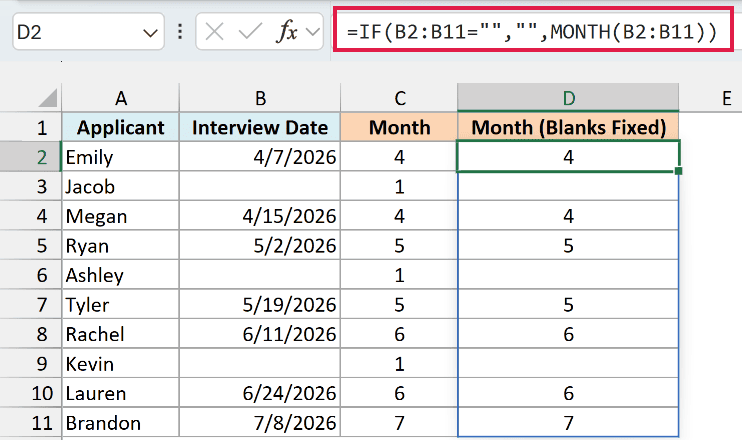Select the cell containing Brandon
742x440 pixels.
click(121, 422)
